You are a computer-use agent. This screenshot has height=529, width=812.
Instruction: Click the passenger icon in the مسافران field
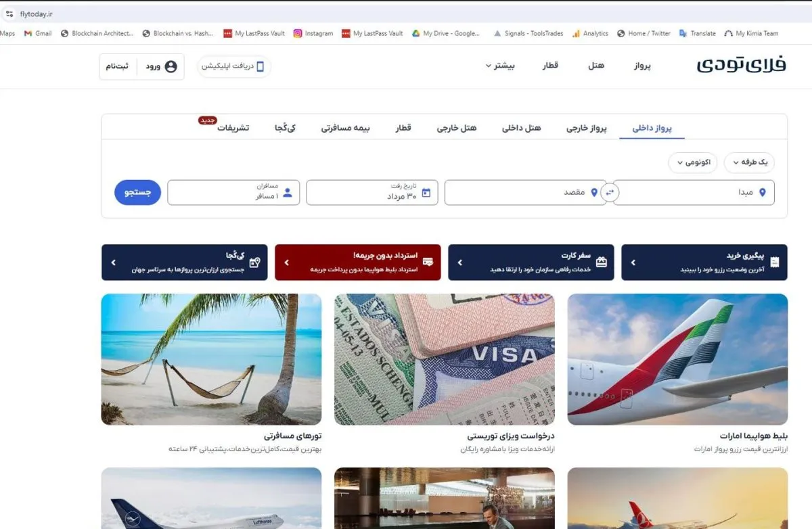pos(288,193)
